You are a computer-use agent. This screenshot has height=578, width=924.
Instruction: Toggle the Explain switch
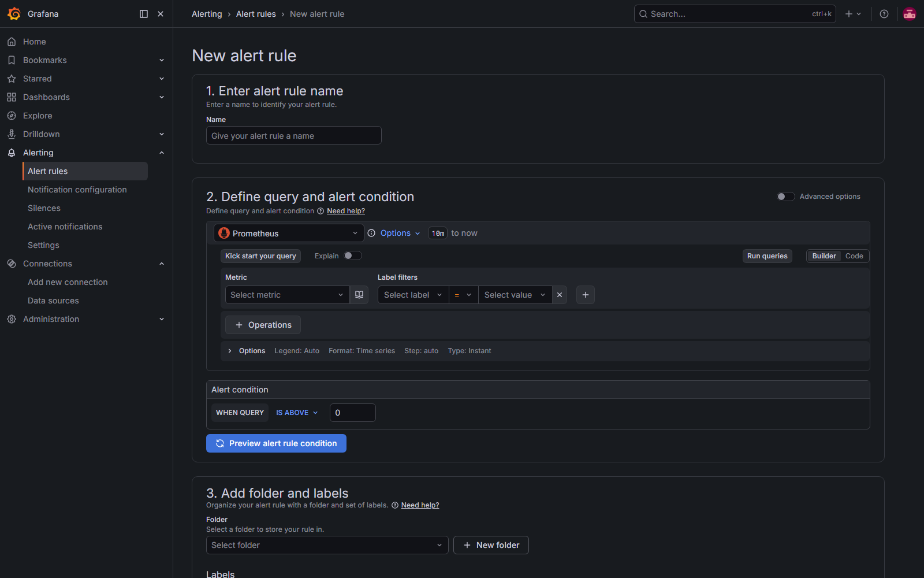coord(353,255)
